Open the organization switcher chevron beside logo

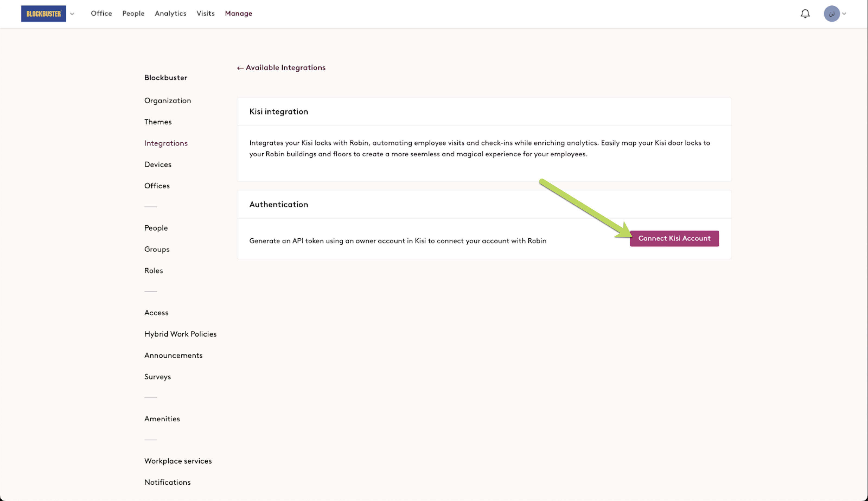[x=72, y=14]
